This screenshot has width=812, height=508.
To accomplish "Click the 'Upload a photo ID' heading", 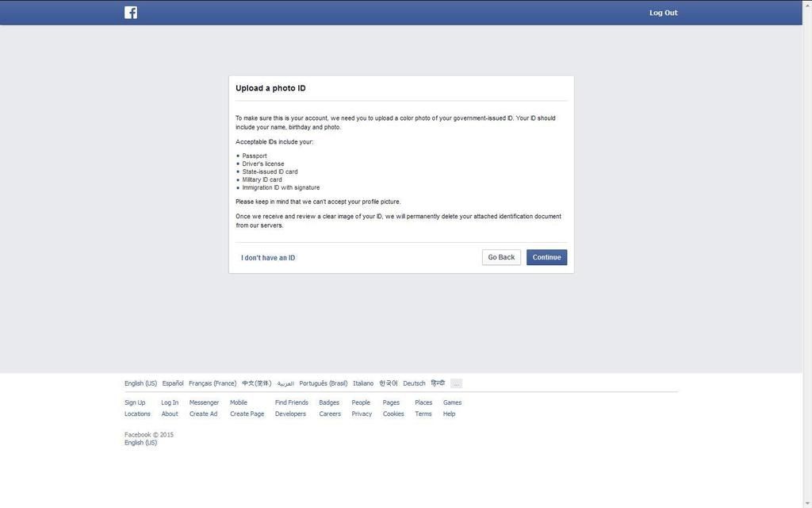I will (271, 88).
